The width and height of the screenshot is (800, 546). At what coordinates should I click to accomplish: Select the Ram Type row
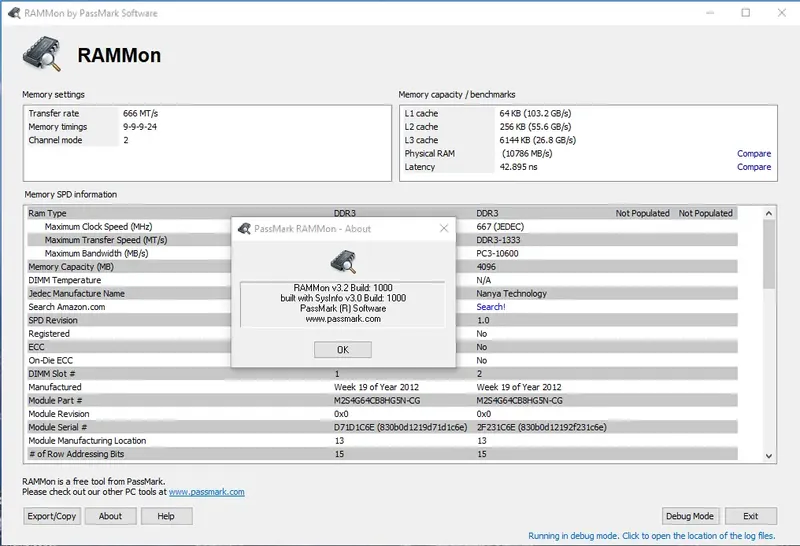coord(383,213)
